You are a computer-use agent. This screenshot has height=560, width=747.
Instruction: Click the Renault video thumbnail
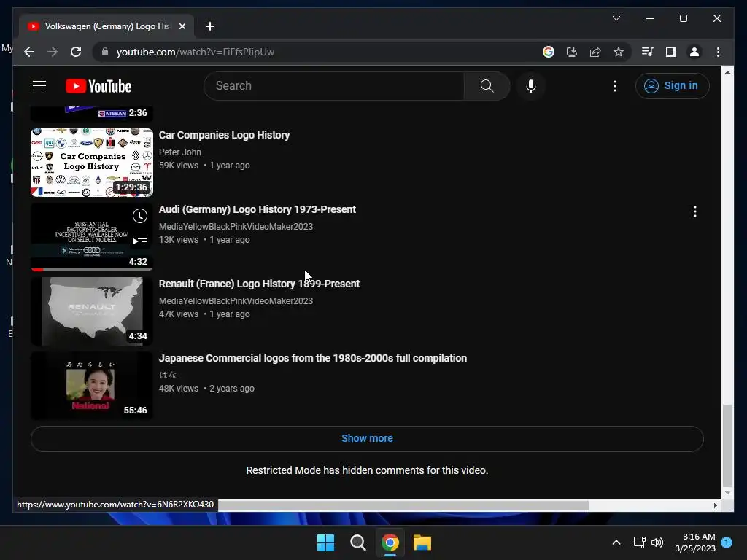click(91, 311)
